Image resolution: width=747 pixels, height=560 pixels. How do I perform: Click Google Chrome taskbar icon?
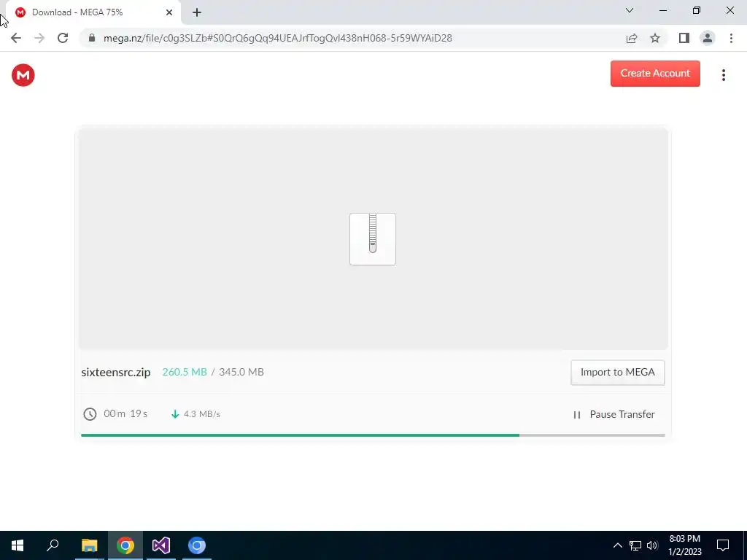coord(125,545)
